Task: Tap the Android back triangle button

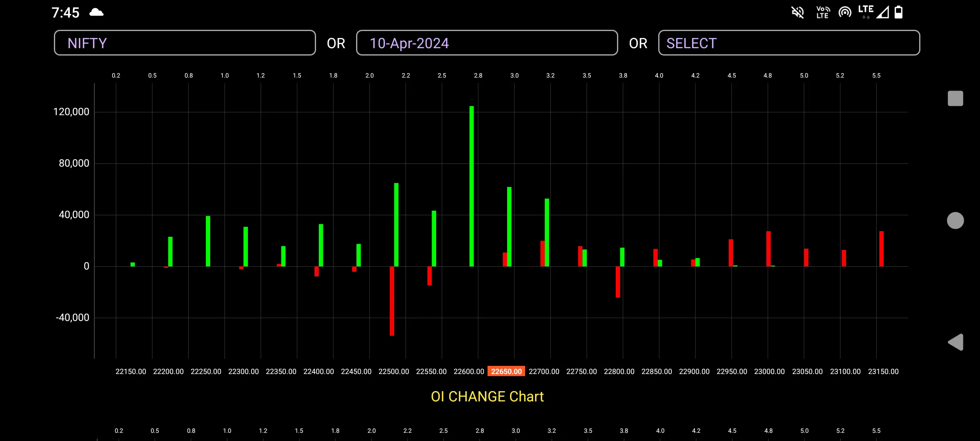Action: (955, 342)
